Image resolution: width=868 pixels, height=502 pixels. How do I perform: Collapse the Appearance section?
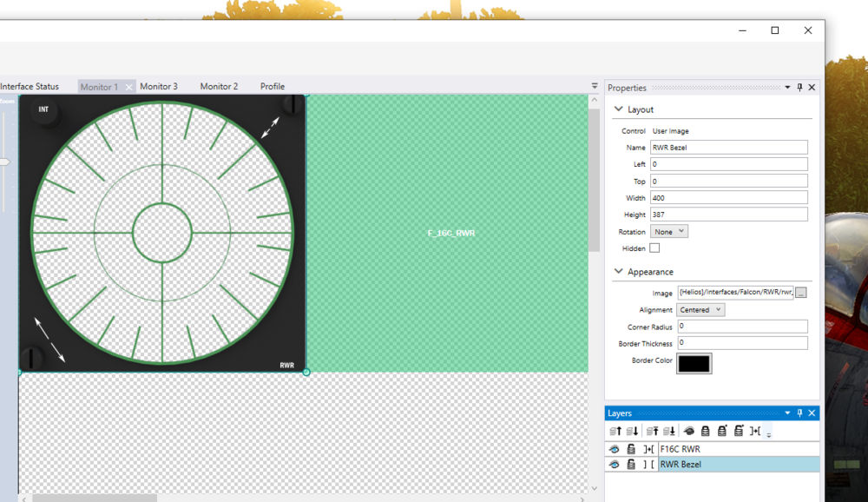pyautogui.click(x=618, y=272)
